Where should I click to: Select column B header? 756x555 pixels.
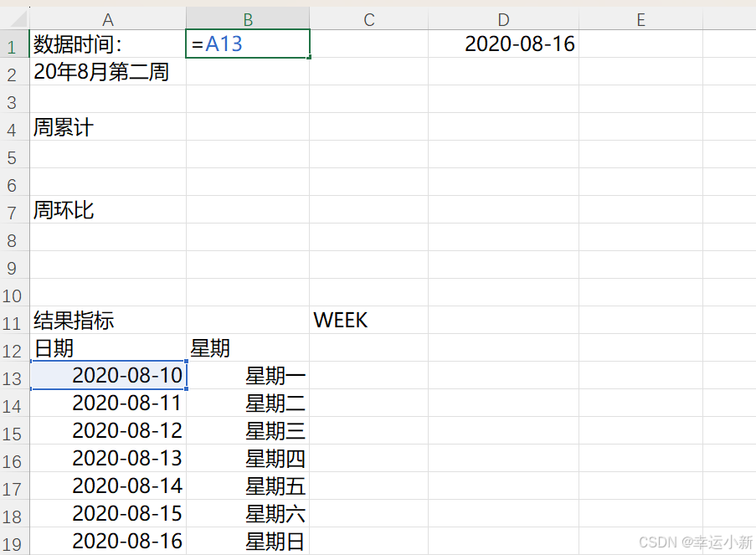[248, 20]
